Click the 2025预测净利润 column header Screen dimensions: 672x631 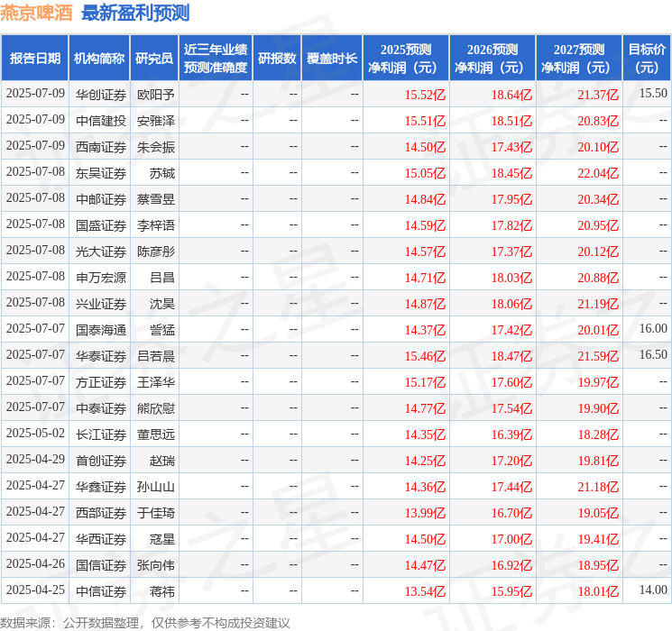[406, 59]
